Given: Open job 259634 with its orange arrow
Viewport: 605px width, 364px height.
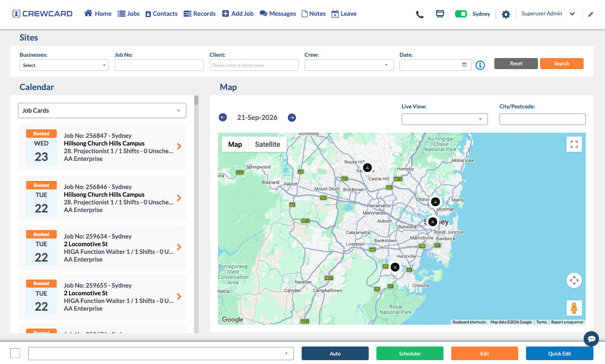Looking at the screenshot, I should [x=179, y=247].
